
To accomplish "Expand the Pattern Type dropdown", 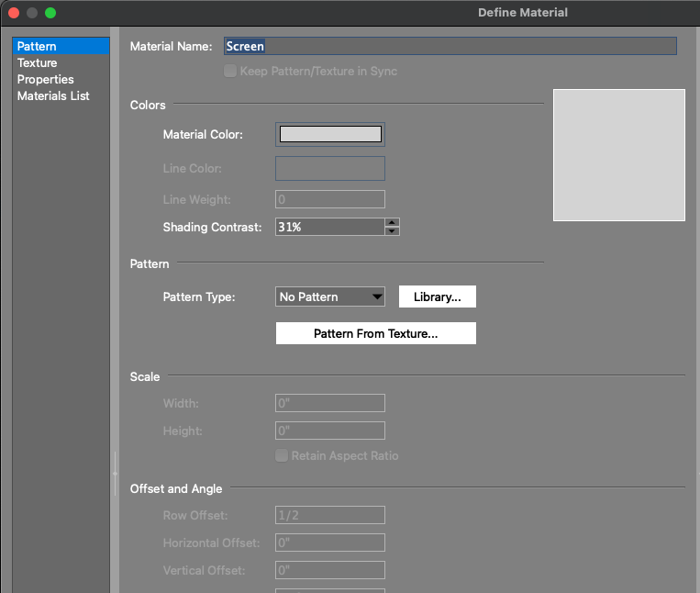I will pos(330,296).
